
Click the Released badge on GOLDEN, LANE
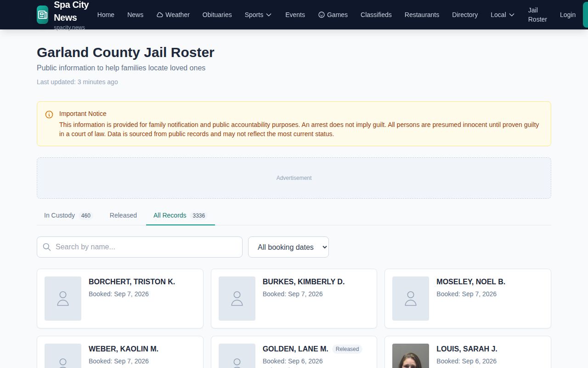coord(347,349)
